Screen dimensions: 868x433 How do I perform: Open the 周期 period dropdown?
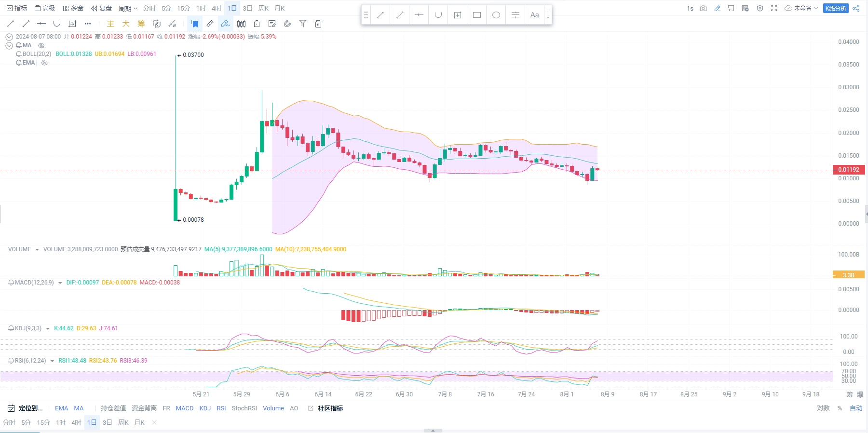(x=128, y=8)
